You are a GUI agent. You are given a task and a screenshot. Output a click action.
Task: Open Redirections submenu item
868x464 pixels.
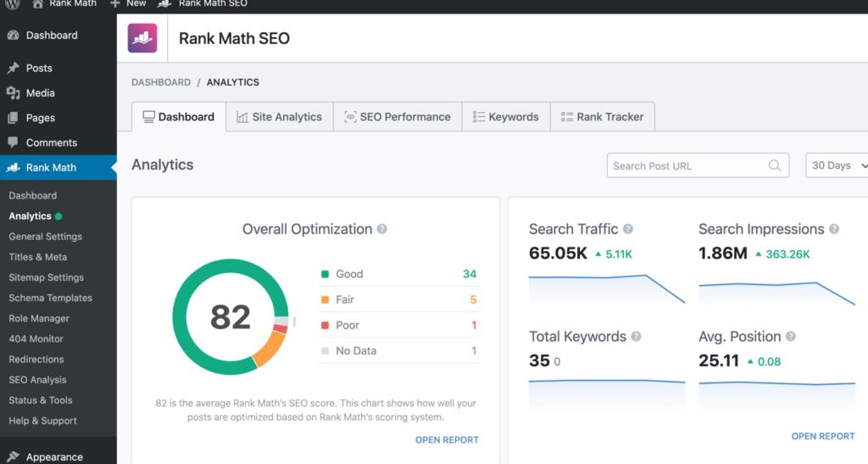click(x=36, y=360)
